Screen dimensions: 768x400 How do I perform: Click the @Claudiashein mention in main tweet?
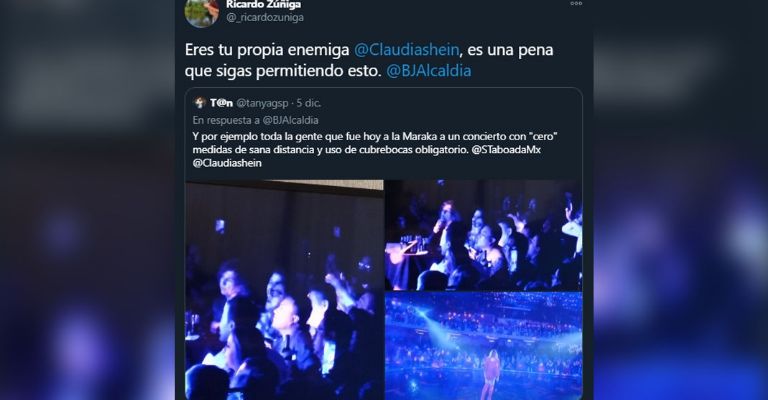[x=407, y=49]
